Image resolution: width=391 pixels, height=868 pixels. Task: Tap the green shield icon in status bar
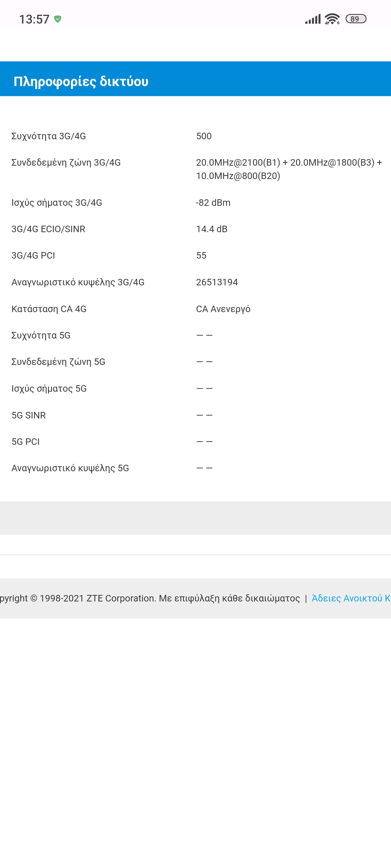[58, 19]
